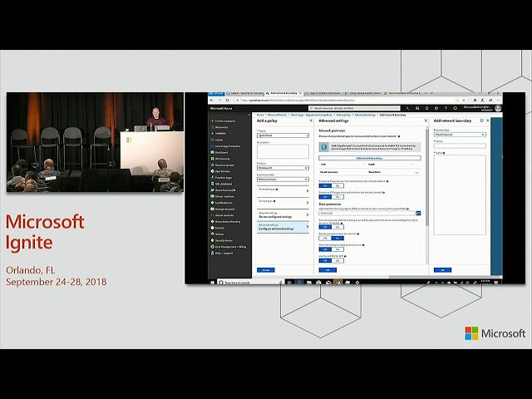Open Create a resource in Azure sidebar

[x=223, y=121]
